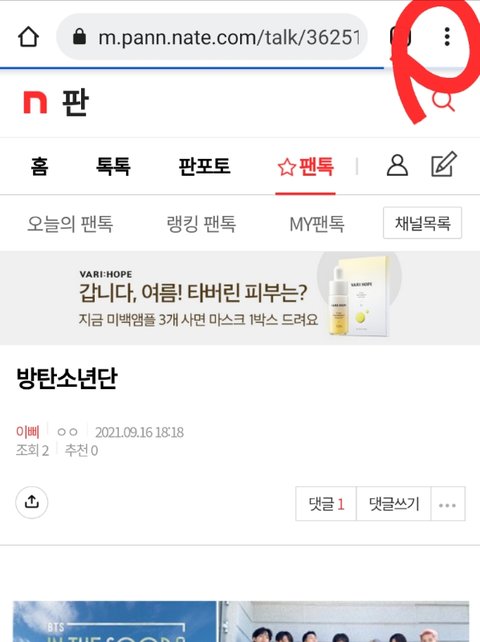
Task: Open the post more options ellipsis
Action: (448, 504)
